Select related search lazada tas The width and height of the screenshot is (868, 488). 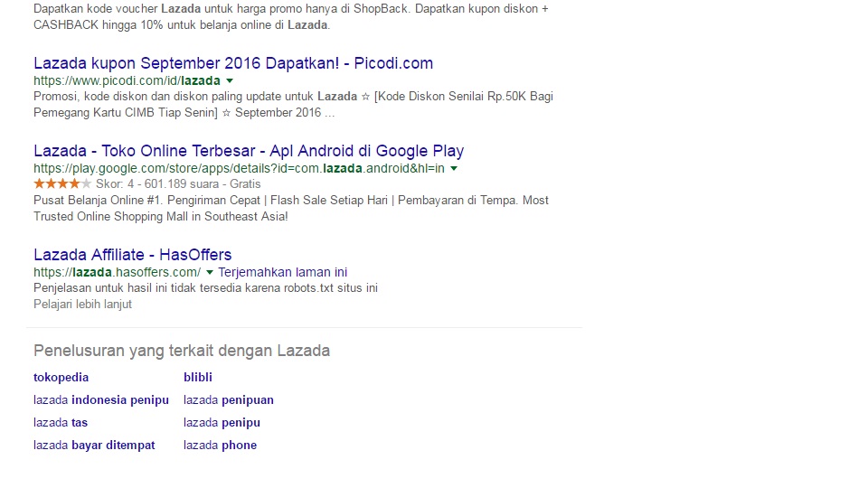(x=61, y=423)
